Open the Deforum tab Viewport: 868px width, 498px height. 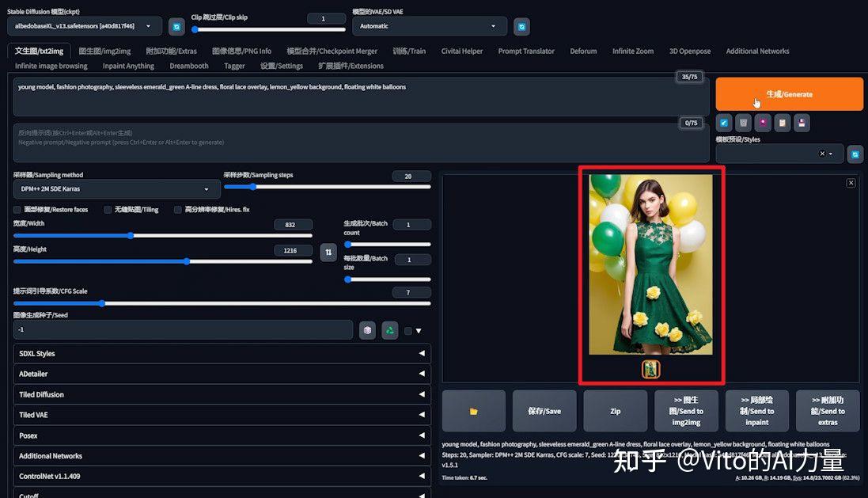click(x=583, y=51)
